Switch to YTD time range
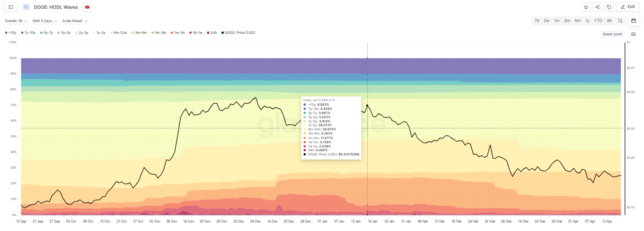 [x=598, y=21]
